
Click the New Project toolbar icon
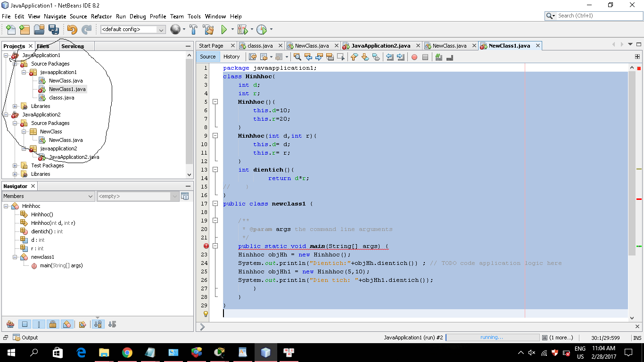(x=25, y=30)
